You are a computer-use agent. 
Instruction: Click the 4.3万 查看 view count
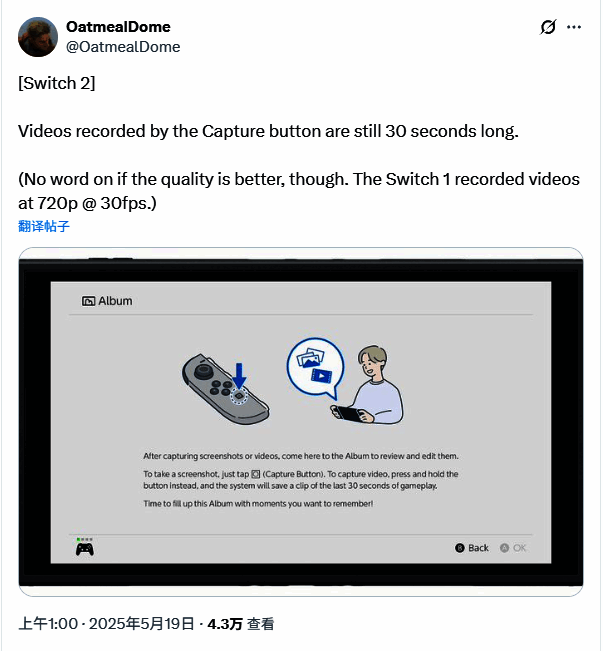(x=241, y=624)
